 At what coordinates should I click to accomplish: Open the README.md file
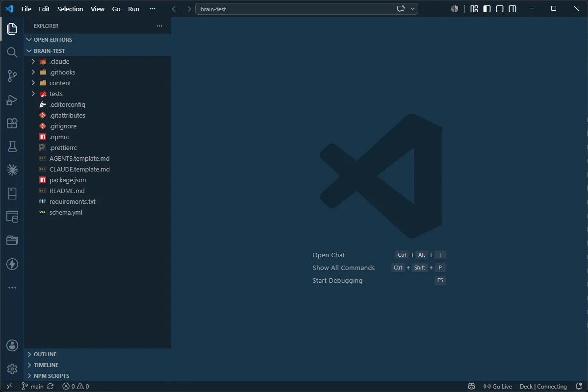click(97, 191)
